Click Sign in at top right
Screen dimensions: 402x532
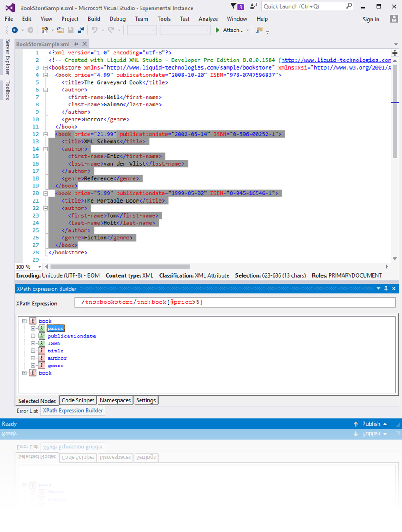[371, 19]
